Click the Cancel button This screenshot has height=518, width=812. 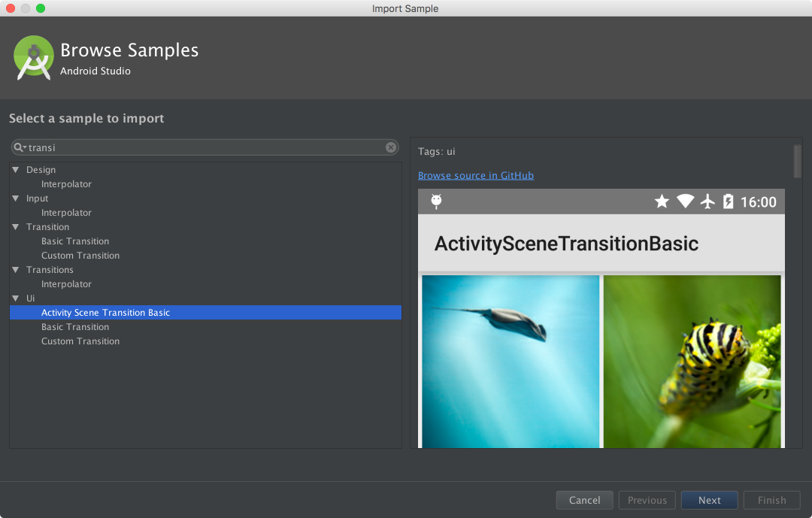pyautogui.click(x=585, y=501)
